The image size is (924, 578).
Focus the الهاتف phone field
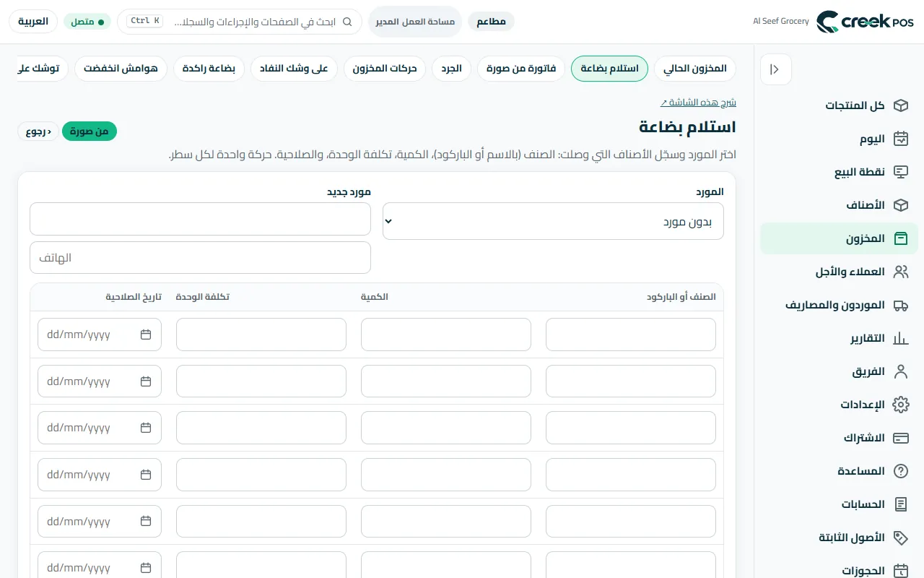pyautogui.click(x=200, y=257)
